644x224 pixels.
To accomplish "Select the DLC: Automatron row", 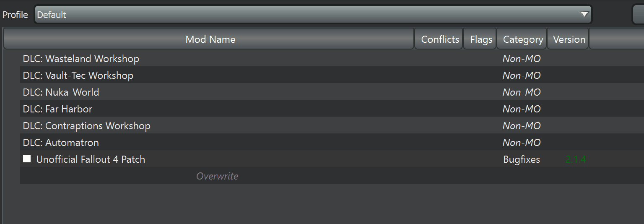I will 61,143.
